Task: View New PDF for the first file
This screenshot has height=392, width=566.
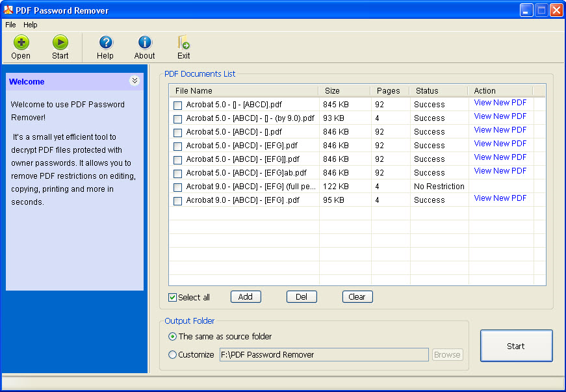Action: pyautogui.click(x=499, y=102)
